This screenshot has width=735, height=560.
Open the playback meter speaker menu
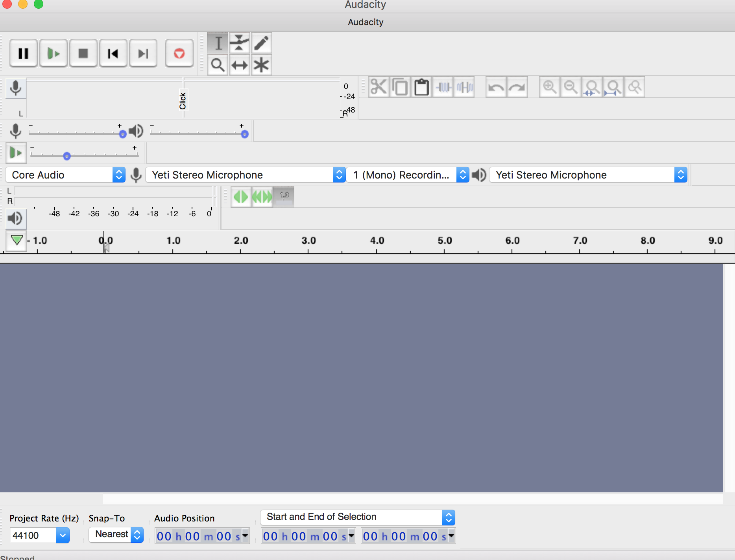pyautogui.click(x=16, y=218)
